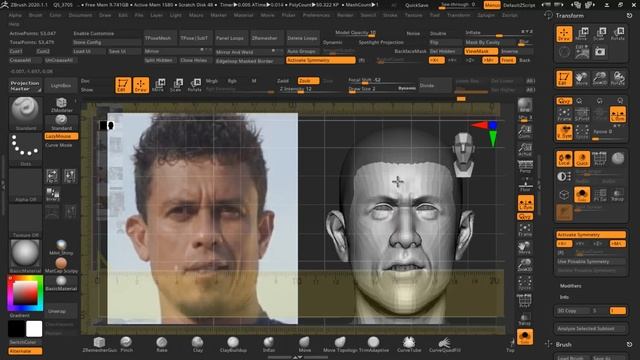This screenshot has height=360, width=640.
Task: Toggle the Zadd button
Action: 282,81
